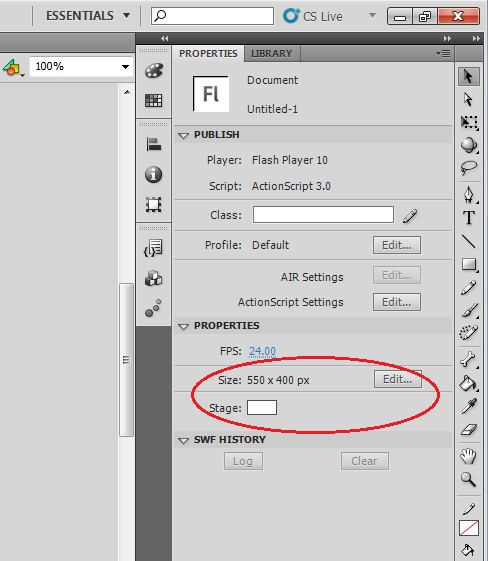
Task: Collapse the PUBLISH section
Action: [x=184, y=135]
